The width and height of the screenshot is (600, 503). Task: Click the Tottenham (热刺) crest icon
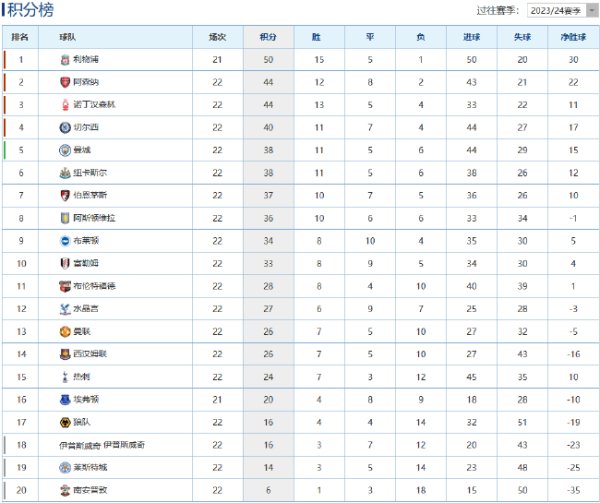(x=65, y=376)
